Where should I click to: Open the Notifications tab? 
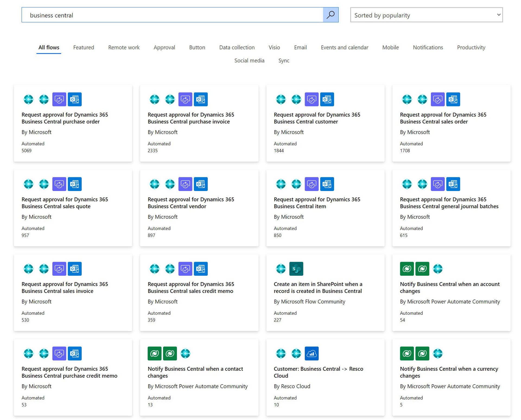click(x=428, y=47)
